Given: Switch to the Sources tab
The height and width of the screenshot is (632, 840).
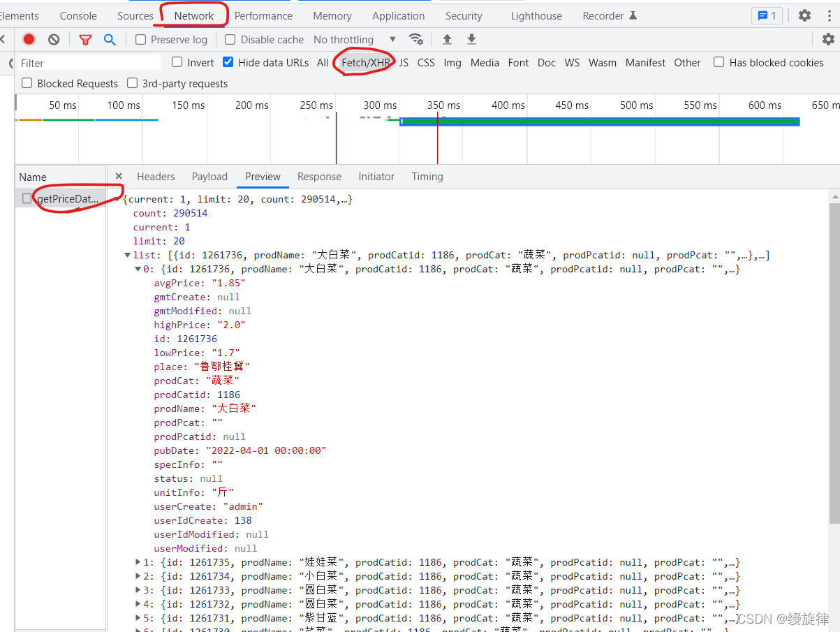Looking at the screenshot, I should pyautogui.click(x=135, y=15).
